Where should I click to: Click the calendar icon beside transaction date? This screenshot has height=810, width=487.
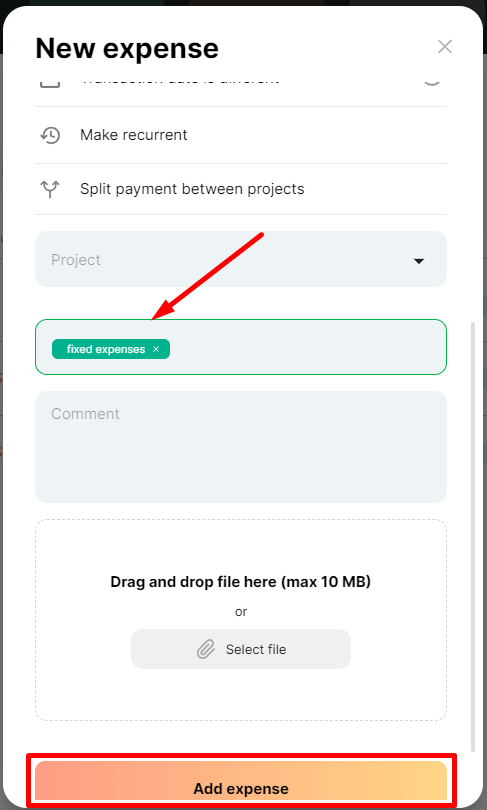tap(50, 82)
